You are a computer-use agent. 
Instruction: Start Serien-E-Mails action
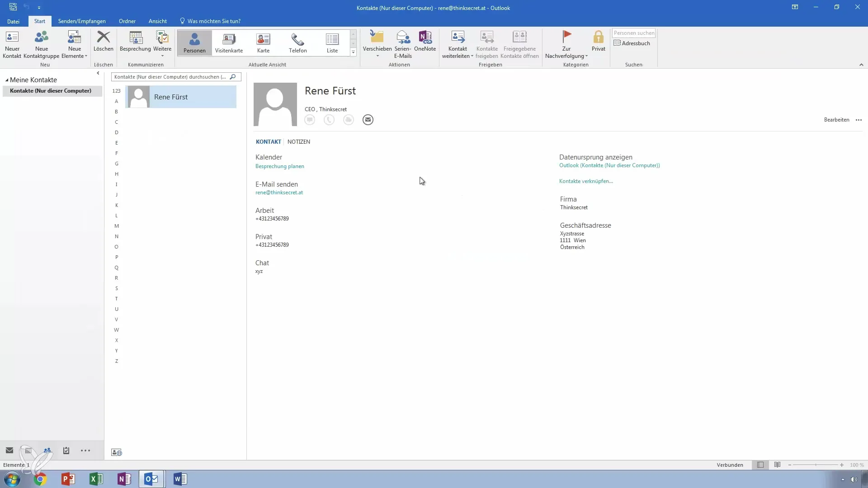403,44
